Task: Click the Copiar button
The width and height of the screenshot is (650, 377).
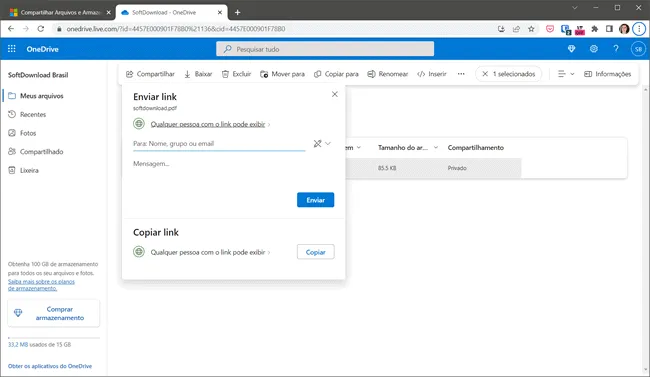Action: (315, 252)
